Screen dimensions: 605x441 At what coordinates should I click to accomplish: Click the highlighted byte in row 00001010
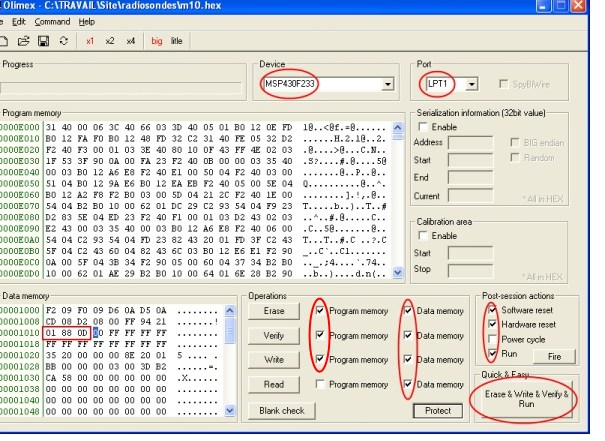tap(96, 333)
